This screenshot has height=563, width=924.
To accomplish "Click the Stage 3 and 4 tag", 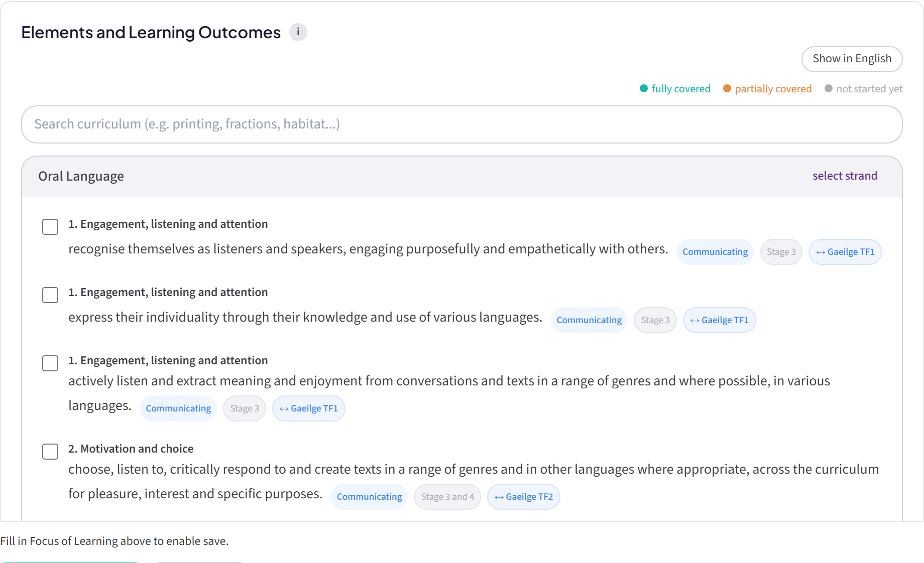I will (x=447, y=497).
